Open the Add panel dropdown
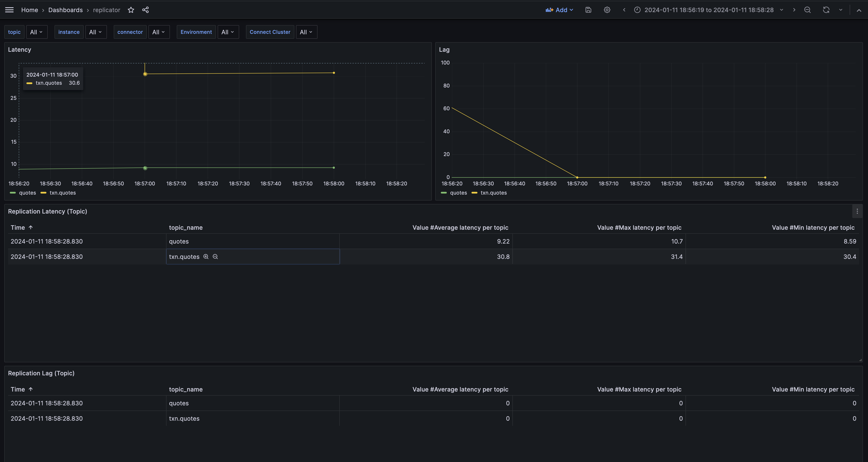This screenshot has height=462, width=868. pos(559,10)
